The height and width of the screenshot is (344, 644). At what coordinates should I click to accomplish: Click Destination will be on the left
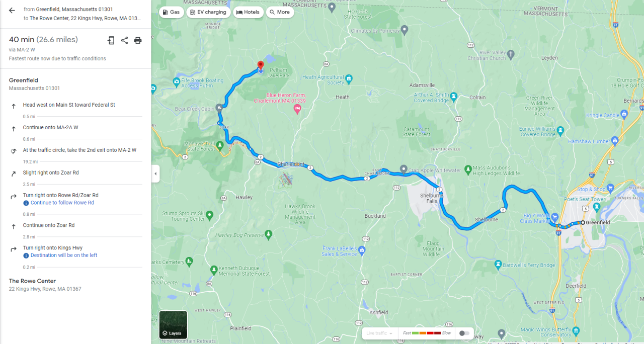pyautogui.click(x=64, y=255)
